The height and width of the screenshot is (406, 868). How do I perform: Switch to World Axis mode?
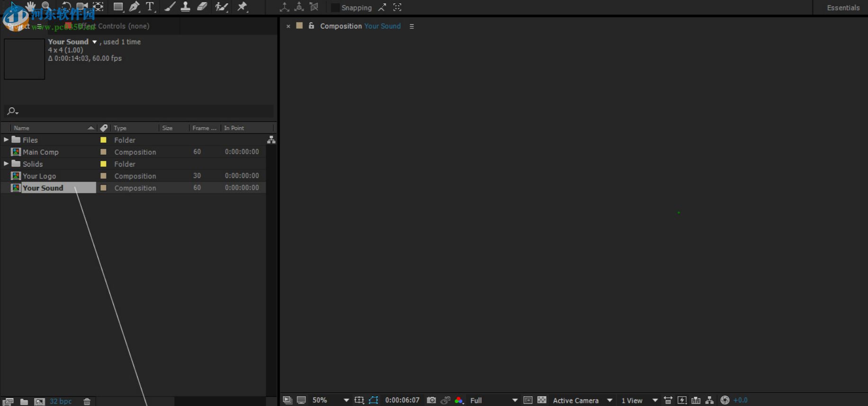tap(299, 7)
